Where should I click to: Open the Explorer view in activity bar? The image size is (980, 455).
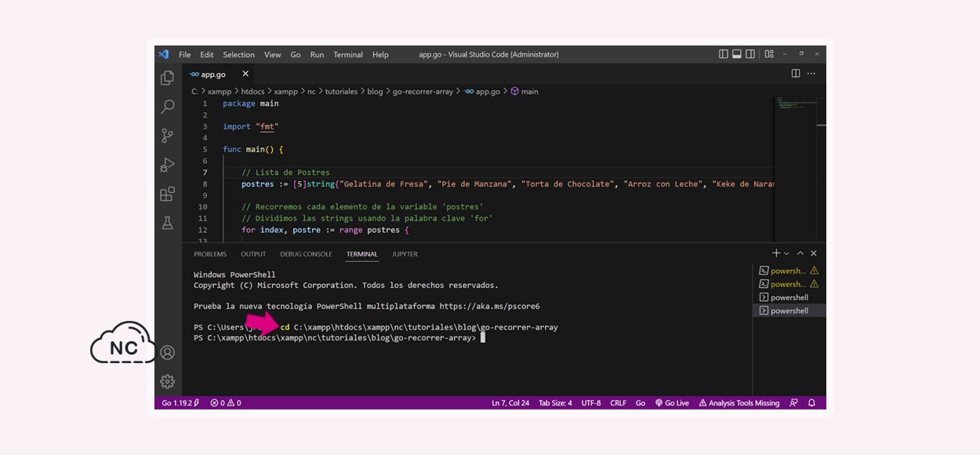[x=167, y=78]
